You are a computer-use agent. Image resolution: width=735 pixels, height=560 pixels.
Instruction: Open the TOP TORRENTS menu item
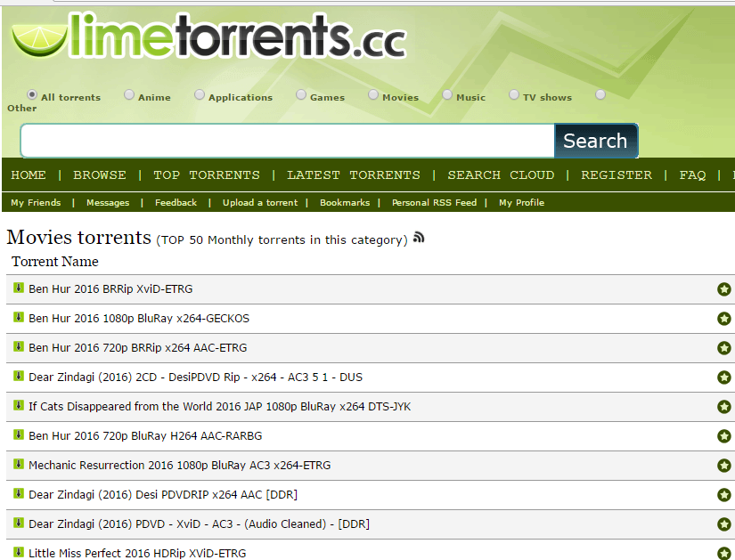click(x=207, y=175)
